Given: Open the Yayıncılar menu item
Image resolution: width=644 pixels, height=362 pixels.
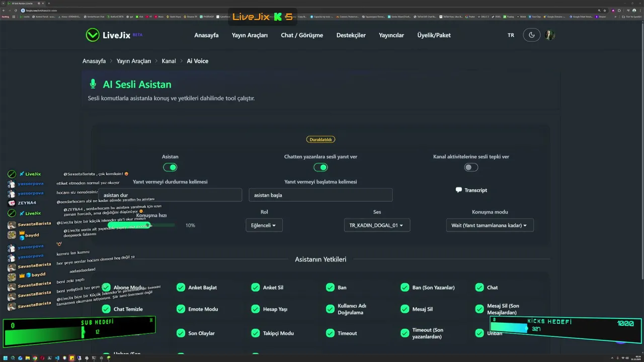Looking at the screenshot, I should coord(391,35).
